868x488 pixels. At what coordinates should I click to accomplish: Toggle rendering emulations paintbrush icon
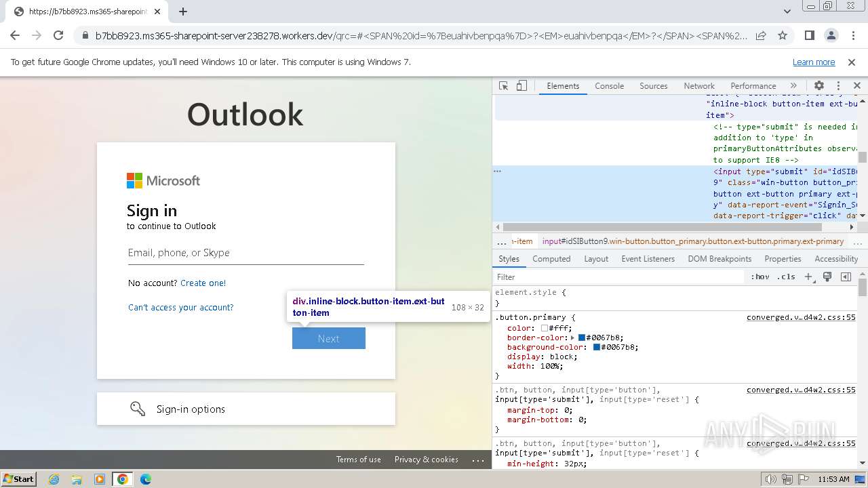coord(827,277)
